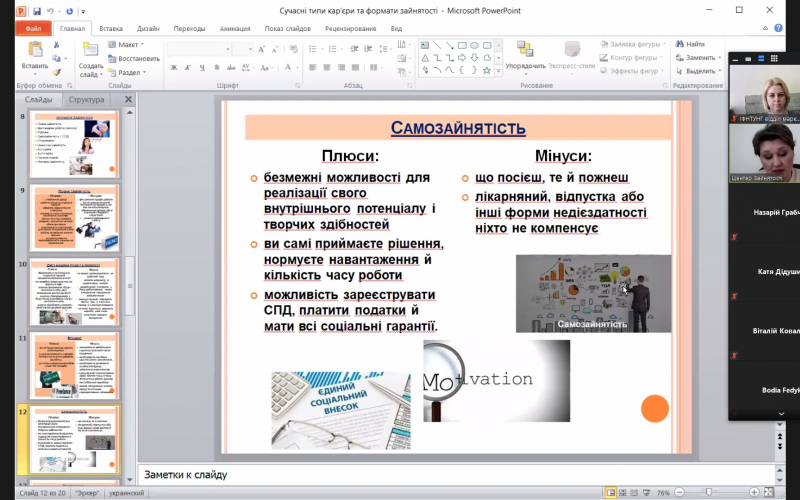Open the font size dropdown
The width and height of the screenshot is (800, 500).
(x=250, y=49)
